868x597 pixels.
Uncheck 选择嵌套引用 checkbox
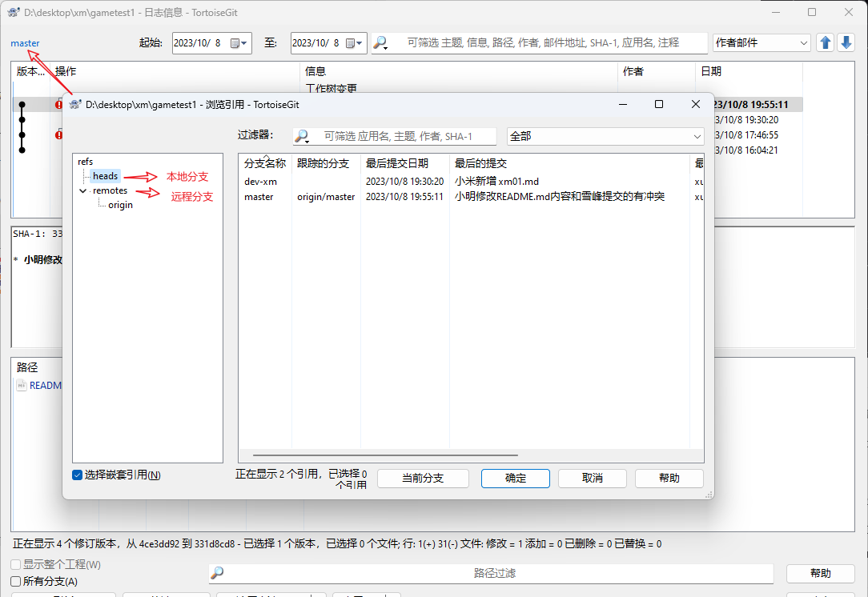click(x=77, y=475)
